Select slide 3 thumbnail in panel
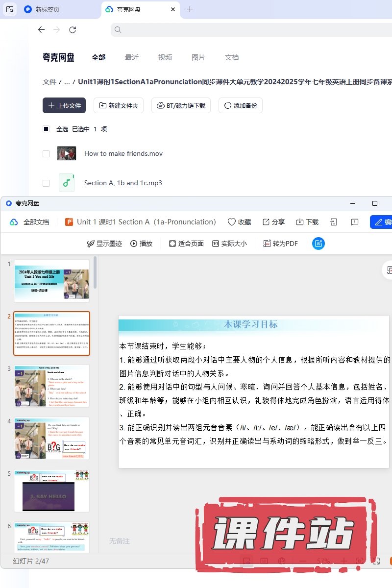Viewport: 392px width, 588px height. (x=51, y=386)
